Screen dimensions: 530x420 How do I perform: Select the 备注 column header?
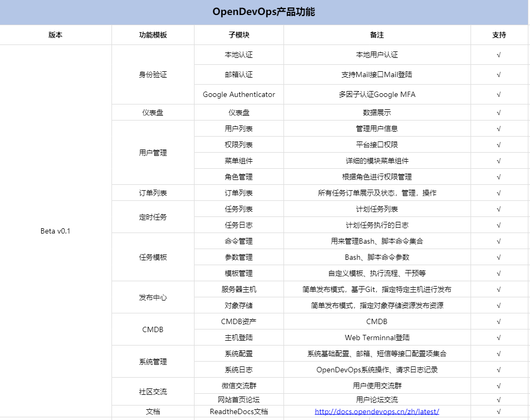pyautogui.click(x=377, y=35)
